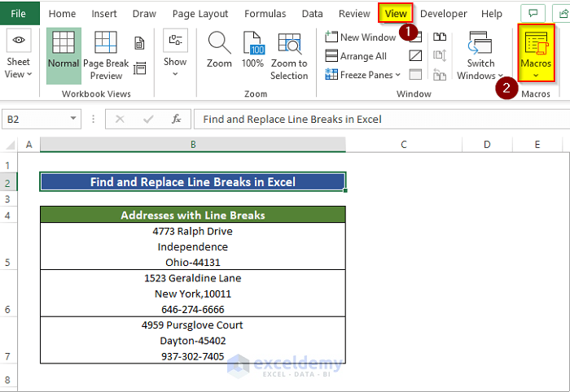Select the Draw tab

[144, 14]
